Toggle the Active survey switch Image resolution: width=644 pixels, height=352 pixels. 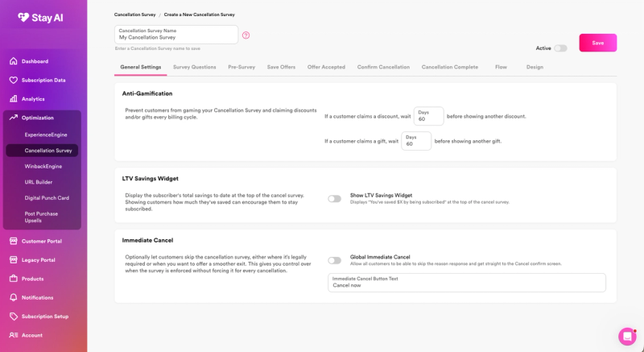pos(560,48)
